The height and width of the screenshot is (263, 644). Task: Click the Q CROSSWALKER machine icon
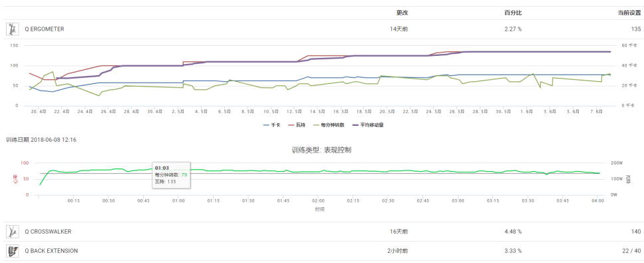click(13, 232)
